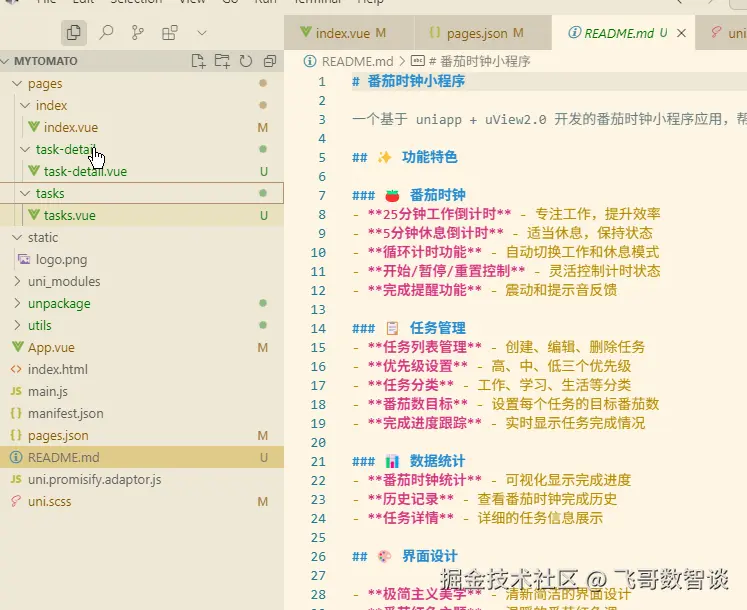Switch to the index.vue editor tab
The image size is (747, 610).
coord(349,33)
